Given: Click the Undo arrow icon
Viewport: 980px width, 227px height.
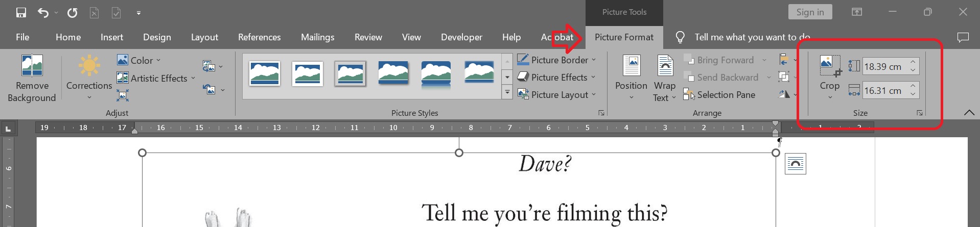Looking at the screenshot, I should 43,12.
